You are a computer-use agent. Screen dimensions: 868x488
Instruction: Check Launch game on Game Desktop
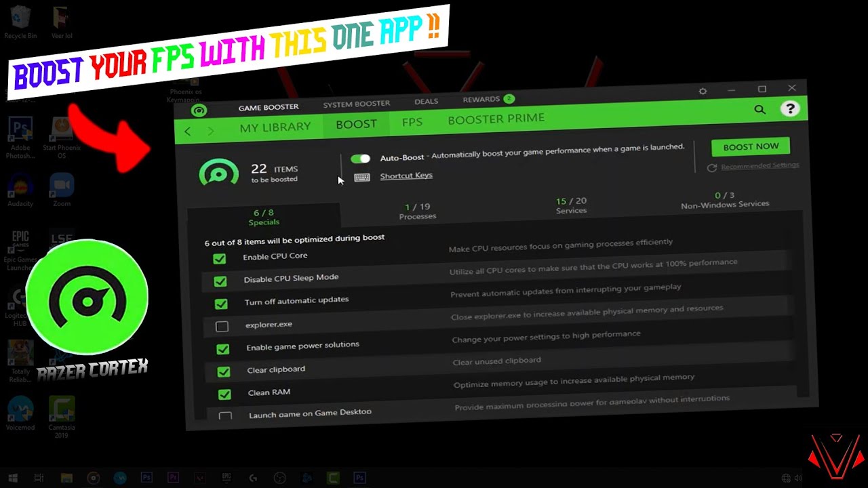coord(225,415)
